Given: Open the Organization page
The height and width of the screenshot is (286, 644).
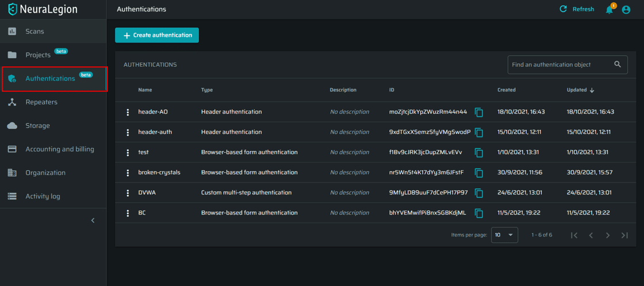Looking at the screenshot, I should (x=53, y=173).
